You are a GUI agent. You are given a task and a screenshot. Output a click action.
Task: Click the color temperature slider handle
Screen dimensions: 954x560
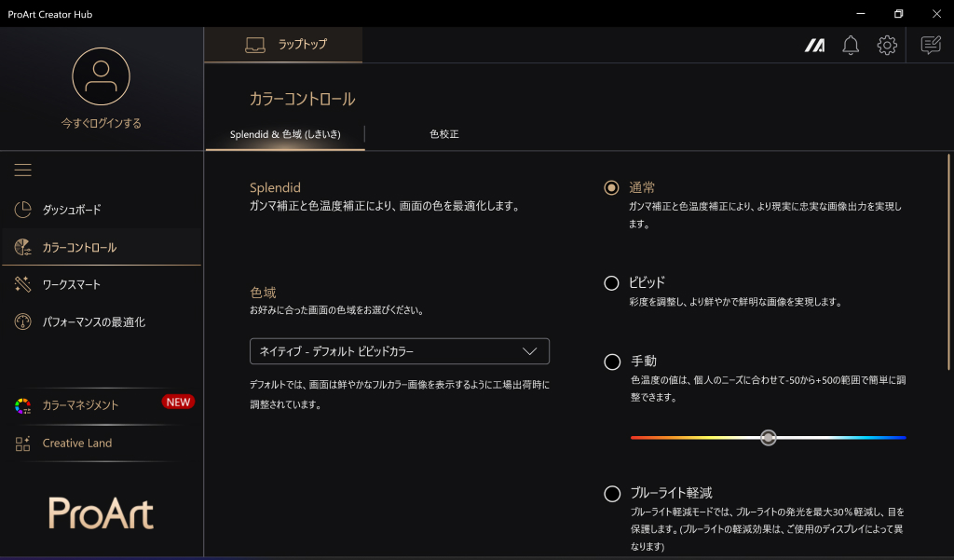(x=769, y=438)
